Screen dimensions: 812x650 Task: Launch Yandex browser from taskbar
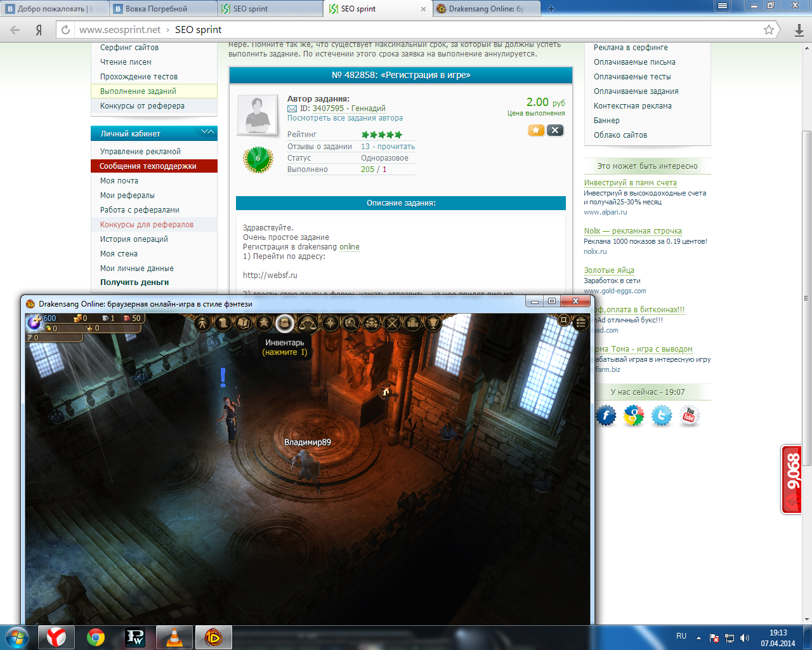pyautogui.click(x=56, y=637)
